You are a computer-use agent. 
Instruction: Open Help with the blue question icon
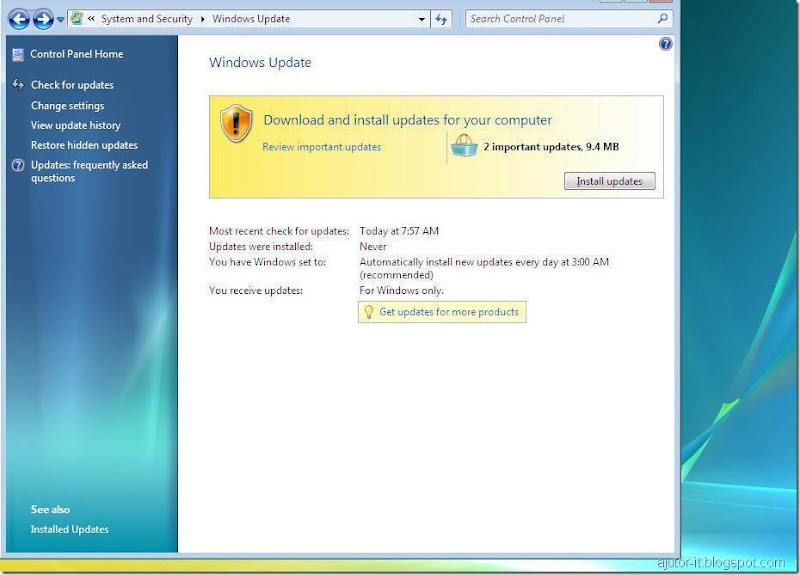click(665, 44)
